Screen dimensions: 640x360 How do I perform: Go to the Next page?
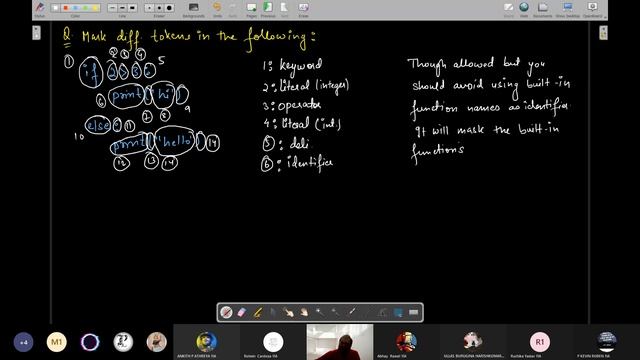284,7
